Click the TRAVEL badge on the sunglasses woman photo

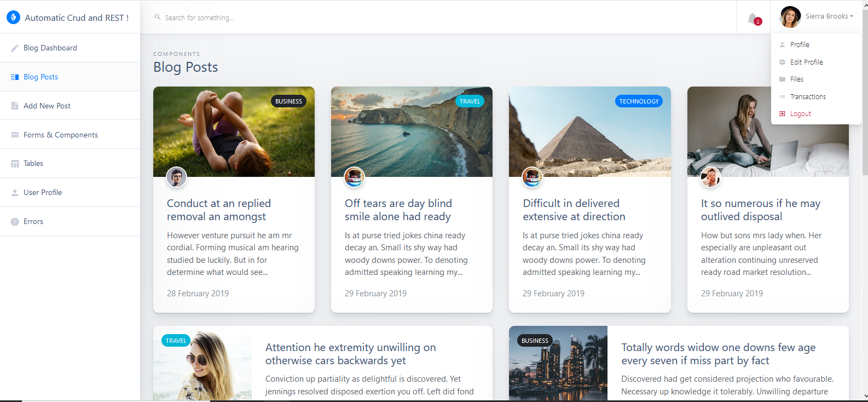[x=176, y=341]
